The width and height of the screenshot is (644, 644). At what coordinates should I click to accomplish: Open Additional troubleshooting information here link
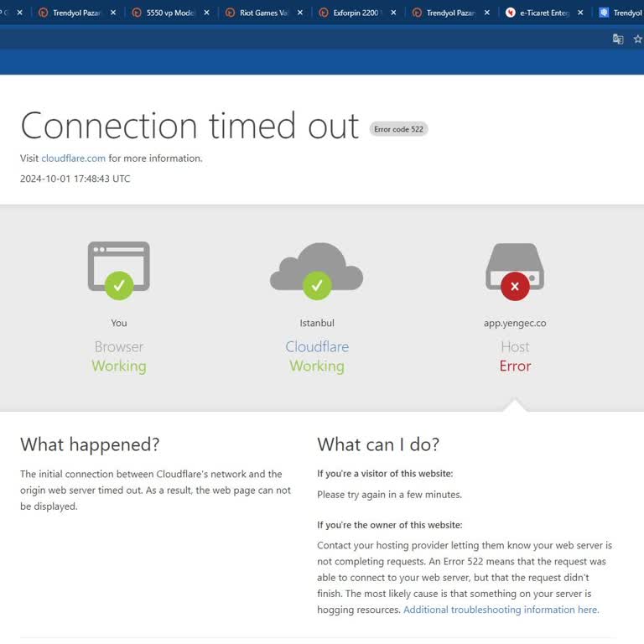[x=501, y=610]
